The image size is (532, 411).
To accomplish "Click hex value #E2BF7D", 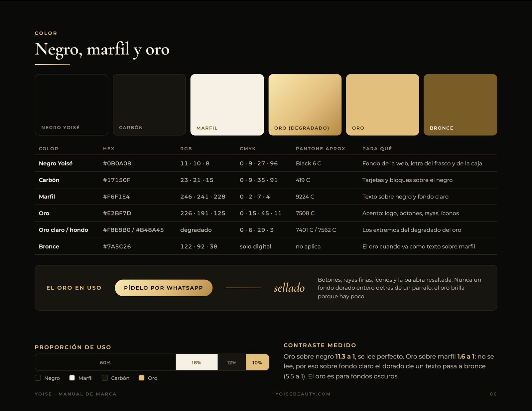I will 117,213.
